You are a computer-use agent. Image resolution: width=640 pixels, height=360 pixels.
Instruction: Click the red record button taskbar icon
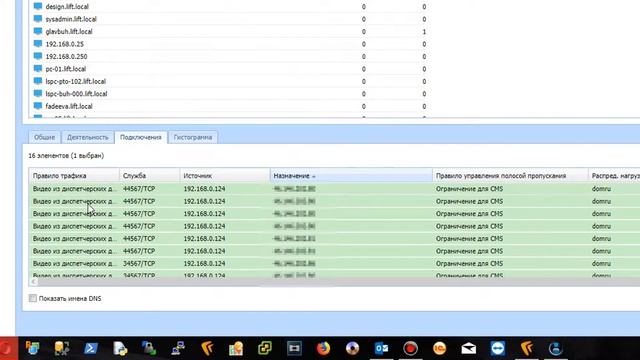[410, 348]
